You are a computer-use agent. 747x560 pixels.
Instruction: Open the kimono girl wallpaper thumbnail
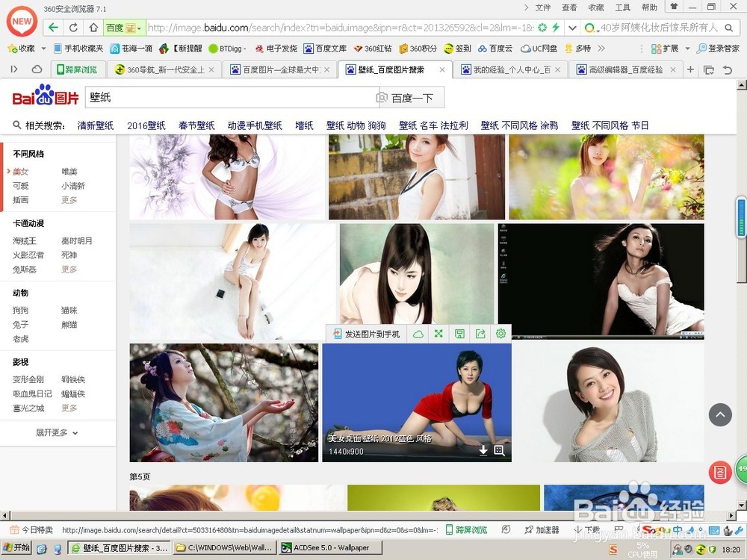pos(224,403)
